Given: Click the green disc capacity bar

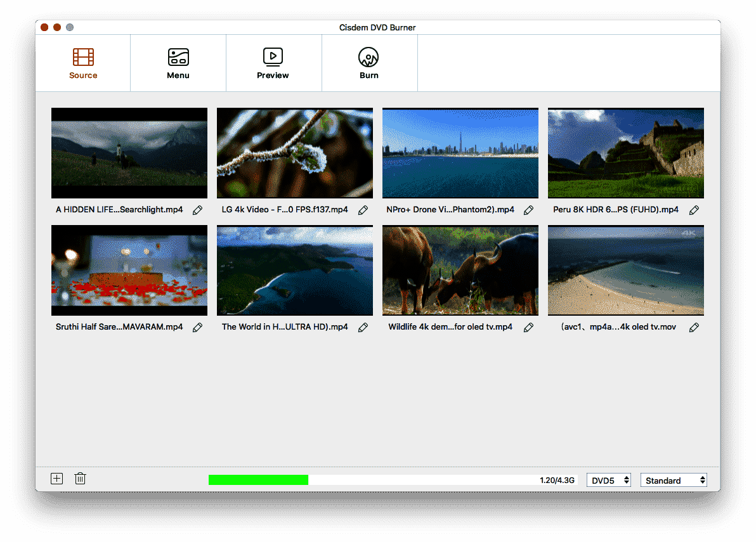Looking at the screenshot, I should 258,481.
